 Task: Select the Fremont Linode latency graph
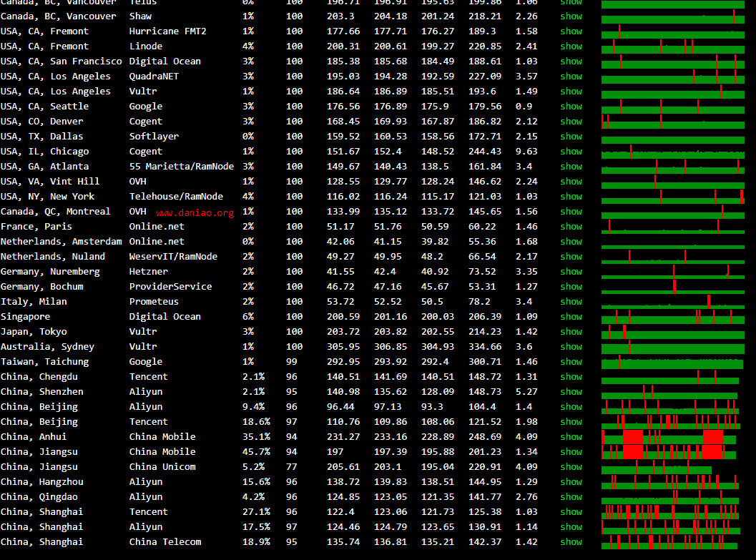pyautogui.click(x=672, y=46)
